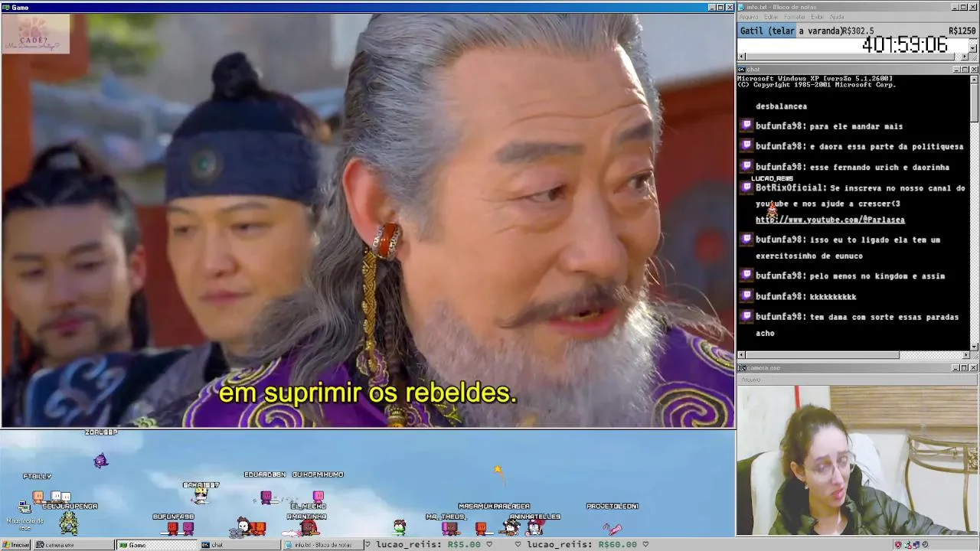Image resolution: width=980 pixels, height=551 pixels.
Task: Close the camera.exe window
Action: [x=974, y=368]
